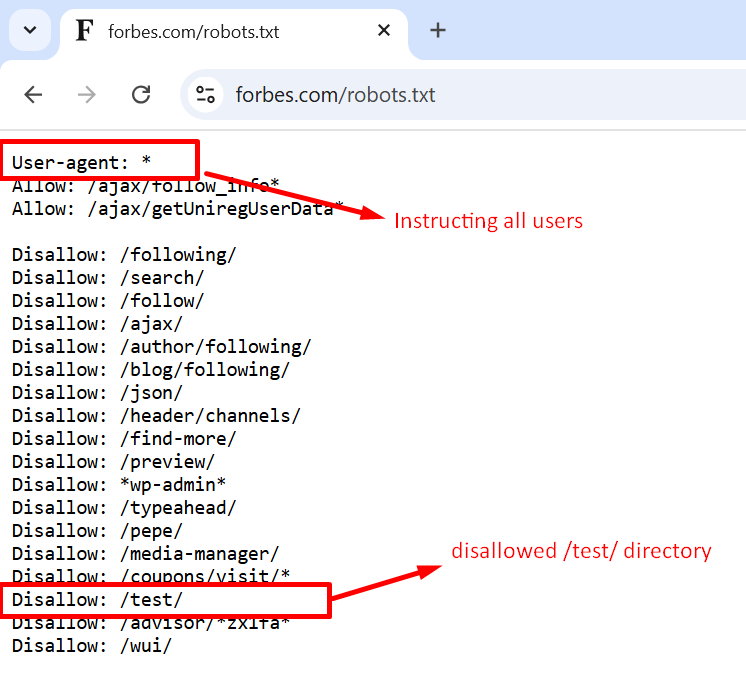746x676 pixels.
Task: Click "Disallow: /pepe/" line
Action: click(97, 531)
